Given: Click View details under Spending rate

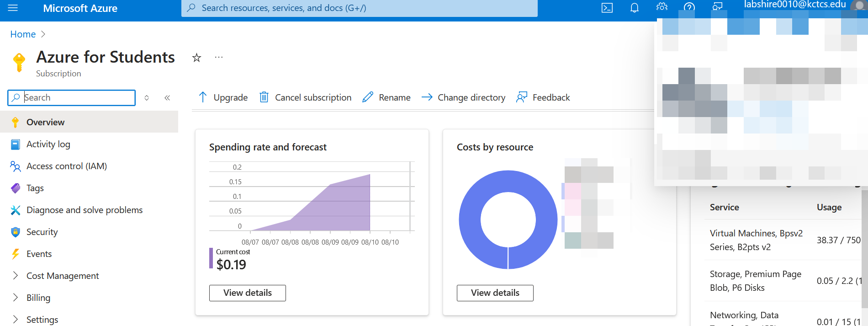Looking at the screenshot, I should point(248,293).
